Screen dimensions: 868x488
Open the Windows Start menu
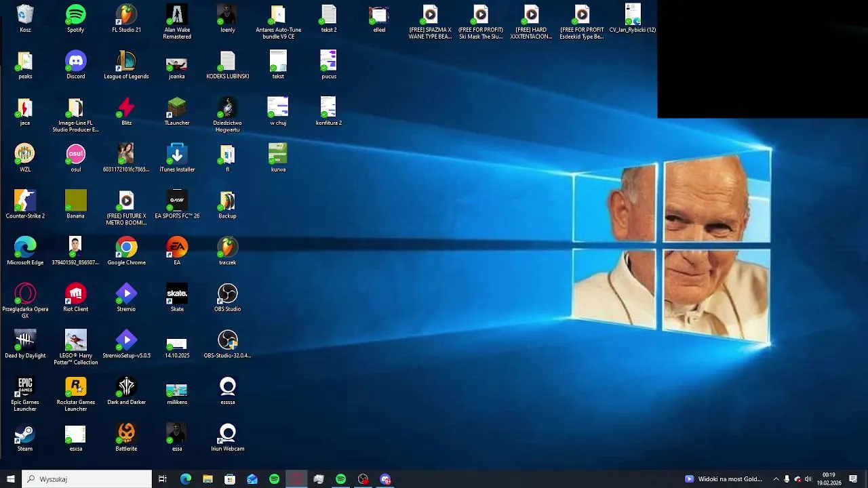pos(10,479)
